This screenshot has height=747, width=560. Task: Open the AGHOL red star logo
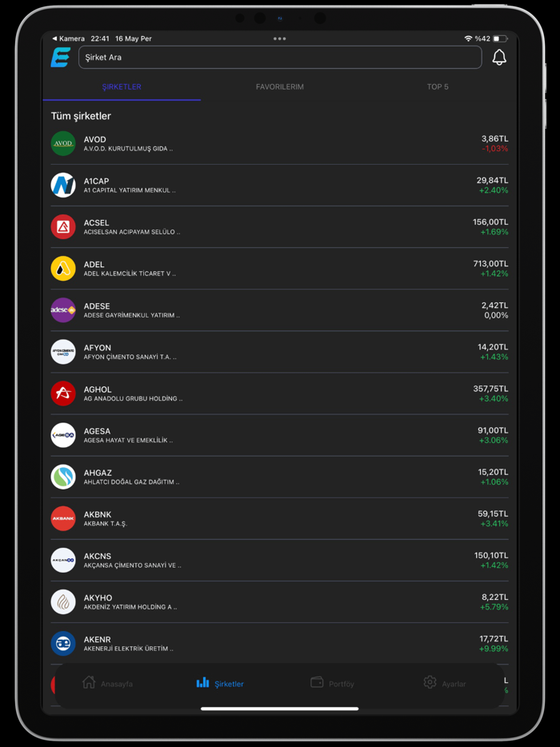pyautogui.click(x=63, y=393)
